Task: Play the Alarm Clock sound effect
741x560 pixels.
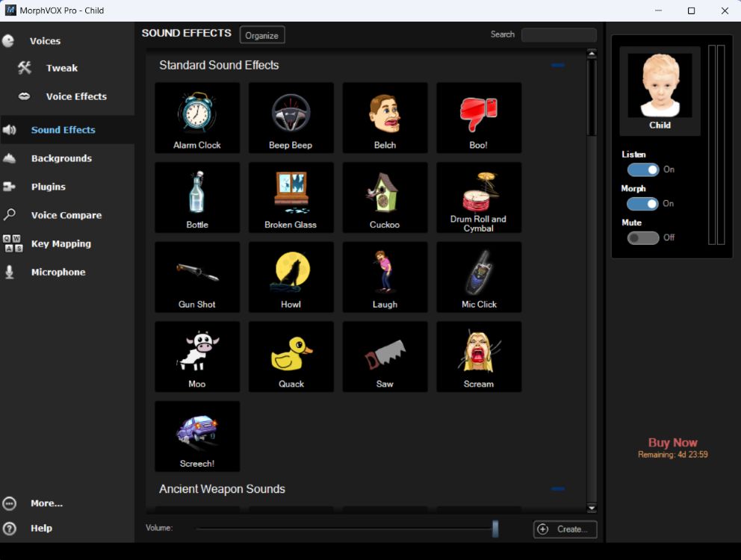Action: (196, 118)
